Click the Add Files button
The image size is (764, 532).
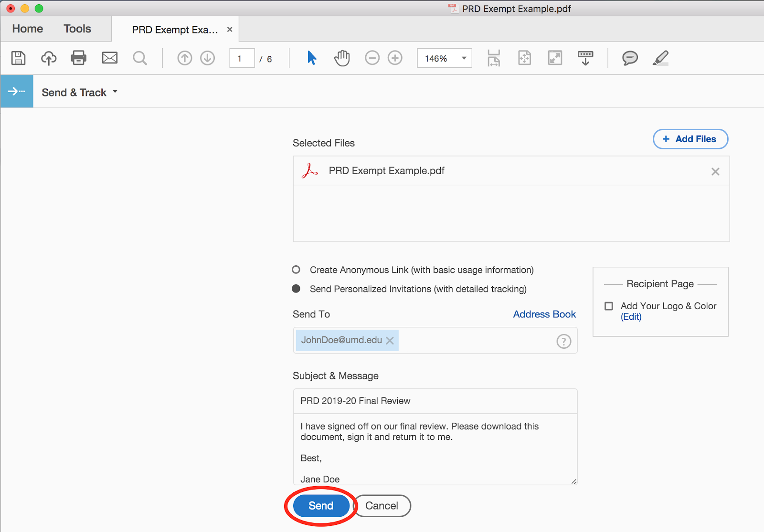click(690, 139)
